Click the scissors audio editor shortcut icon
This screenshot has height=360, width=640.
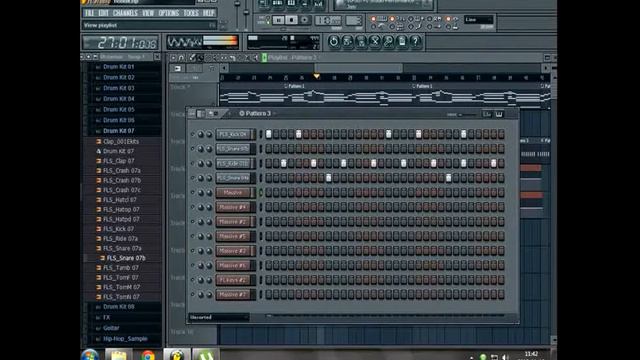click(374, 41)
